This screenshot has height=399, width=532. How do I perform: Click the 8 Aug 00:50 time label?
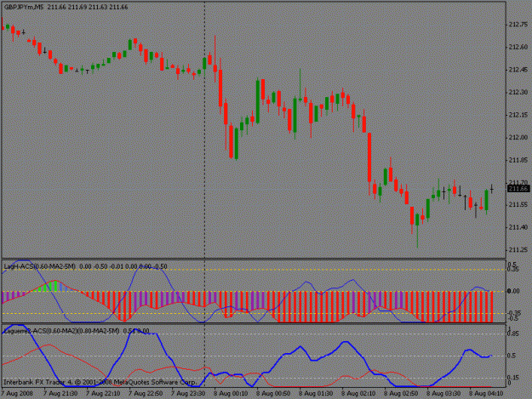click(x=273, y=394)
